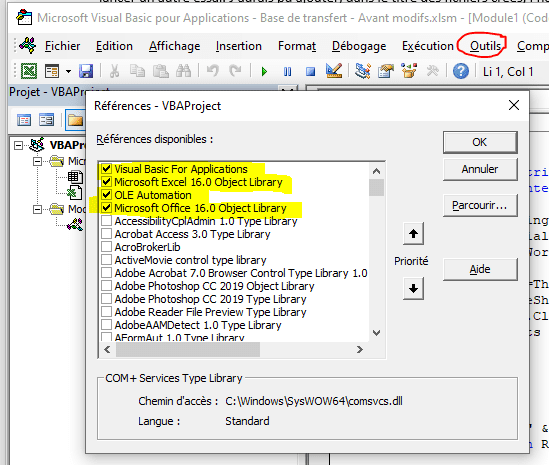Click the OK button in Références dialog
The width and height of the screenshot is (549, 465).
coord(480,142)
